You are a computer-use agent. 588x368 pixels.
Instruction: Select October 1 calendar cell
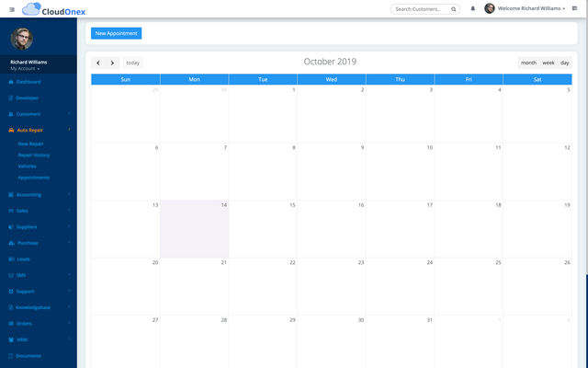(x=263, y=114)
